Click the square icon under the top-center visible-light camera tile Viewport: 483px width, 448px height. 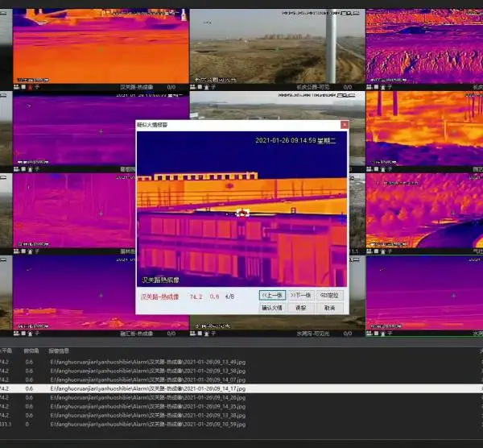pos(200,87)
